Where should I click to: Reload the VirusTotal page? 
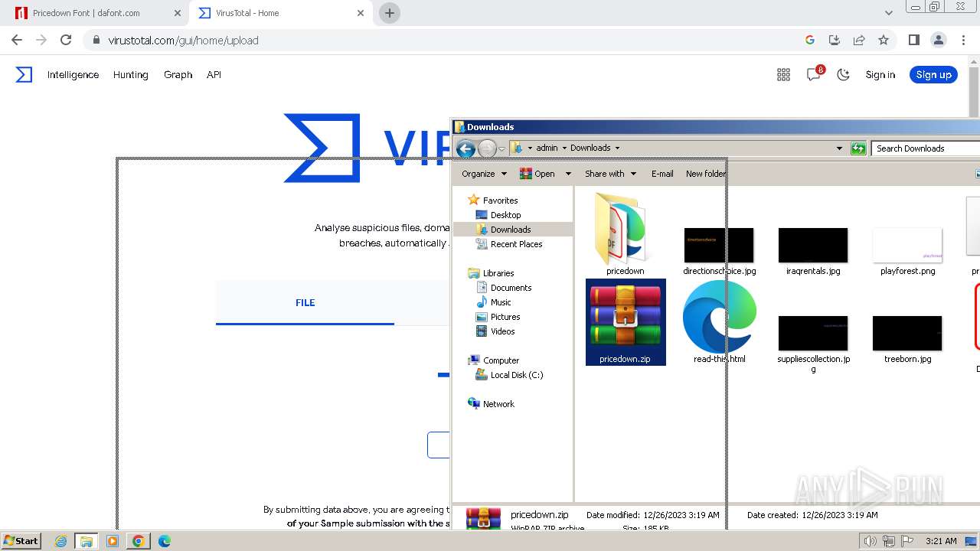coord(66,40)
